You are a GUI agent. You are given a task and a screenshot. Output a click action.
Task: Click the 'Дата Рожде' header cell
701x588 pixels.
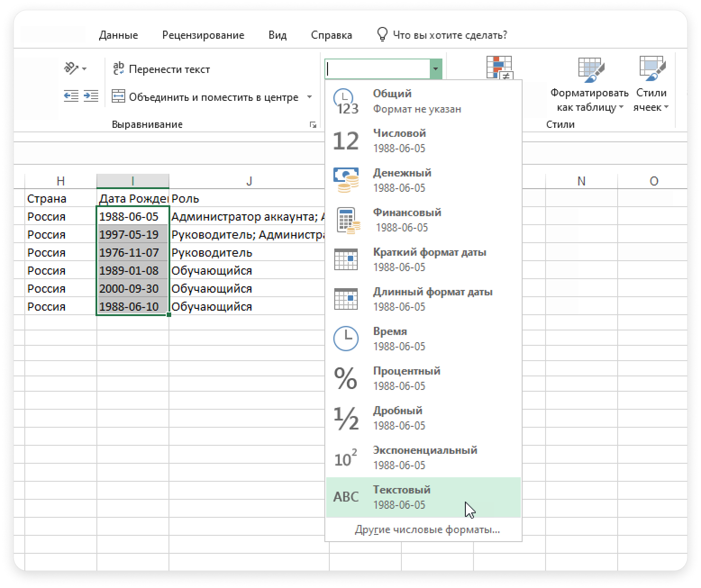[133, 198]
